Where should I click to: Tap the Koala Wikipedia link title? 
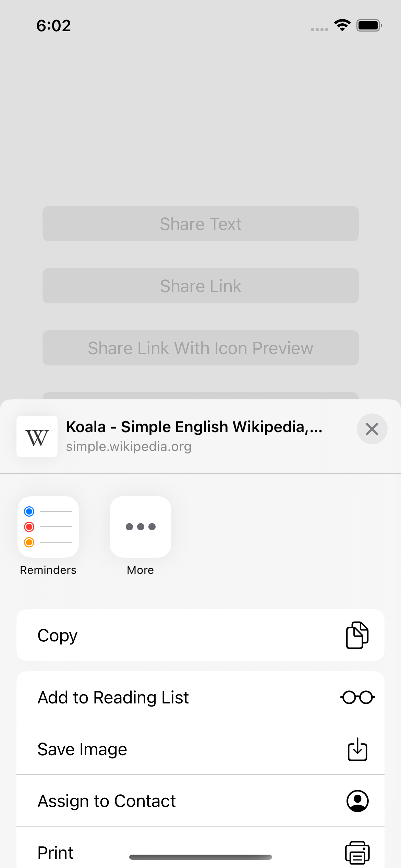click(x=194, y=427)
